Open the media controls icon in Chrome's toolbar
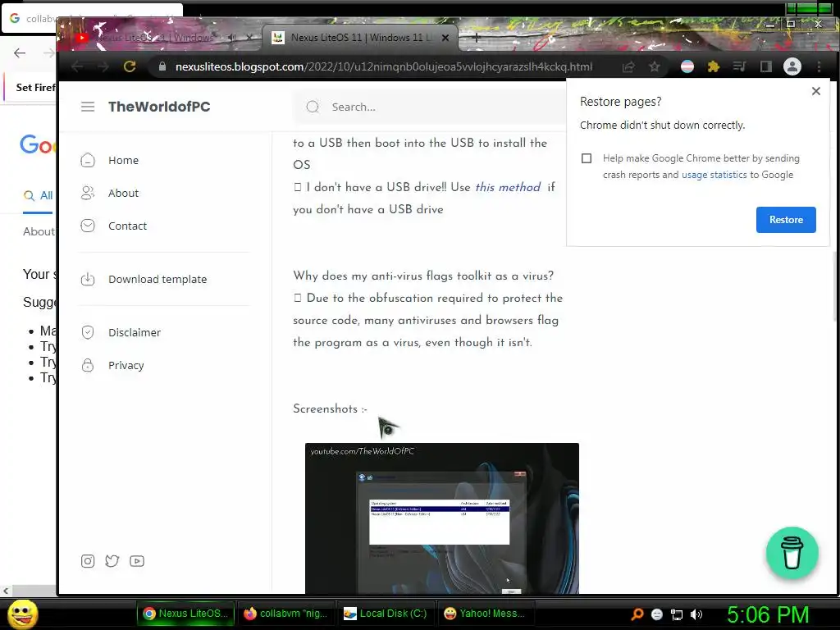 pyautogui.click(x=739, y=66)
